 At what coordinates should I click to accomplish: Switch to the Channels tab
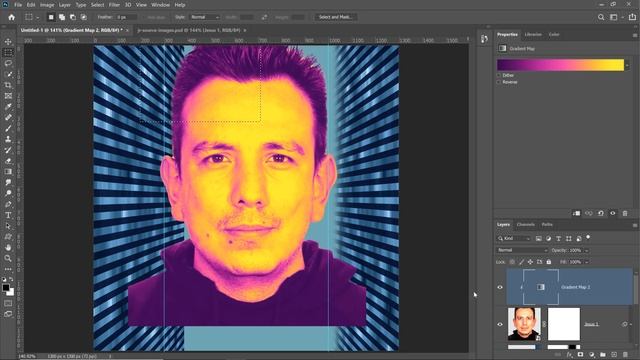click(x=526, y=224)
